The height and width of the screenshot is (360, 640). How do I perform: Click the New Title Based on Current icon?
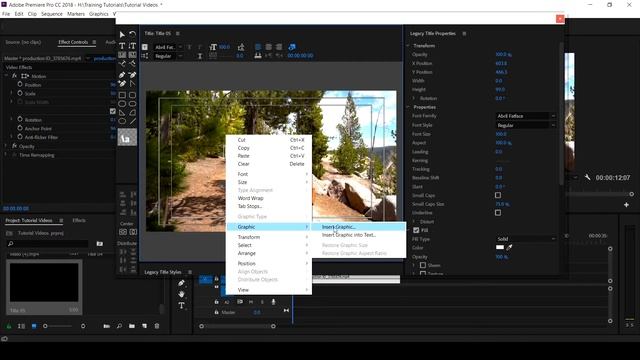pyautogui.click(x=144, y=47)
